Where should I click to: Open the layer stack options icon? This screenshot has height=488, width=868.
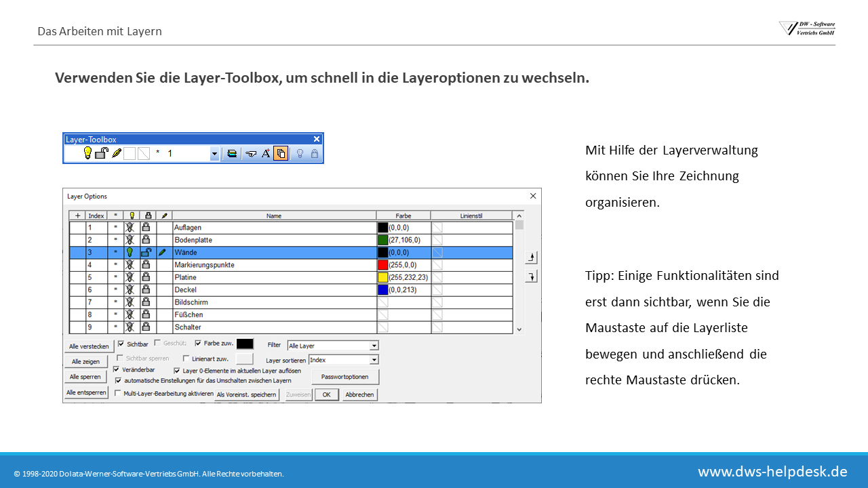(232, 154)
